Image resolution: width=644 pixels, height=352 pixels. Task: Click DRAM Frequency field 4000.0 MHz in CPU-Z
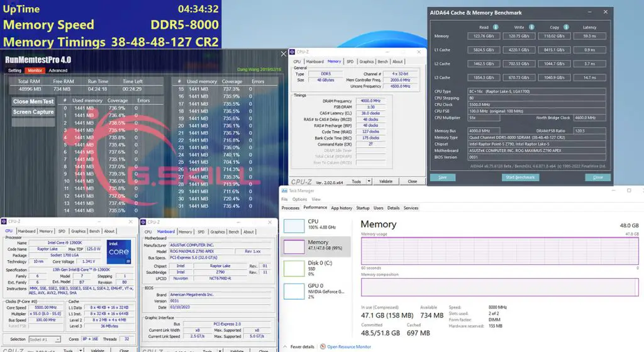370,101
